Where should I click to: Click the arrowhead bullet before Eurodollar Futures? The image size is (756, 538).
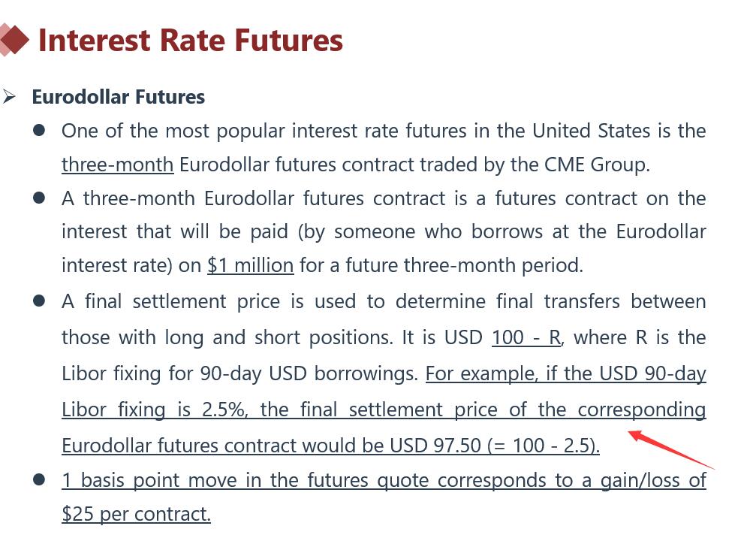pyautogui.click(x=9, y=97)
